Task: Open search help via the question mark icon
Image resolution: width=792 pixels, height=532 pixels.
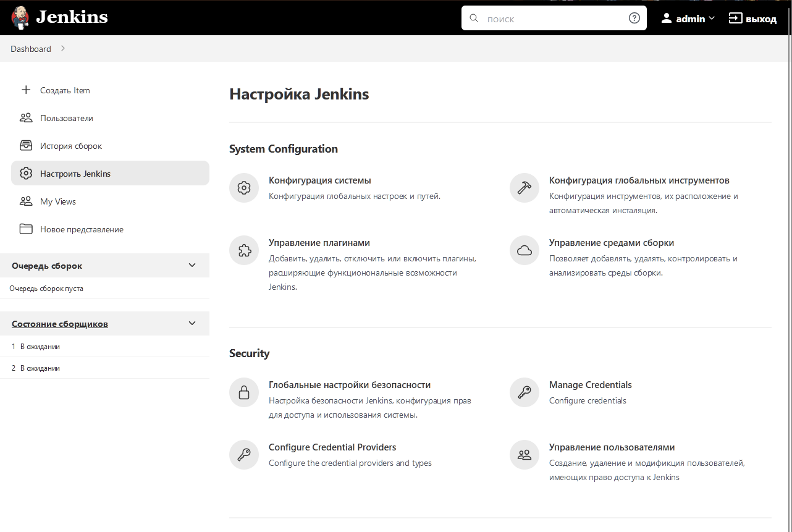Action: click(634, 18)
